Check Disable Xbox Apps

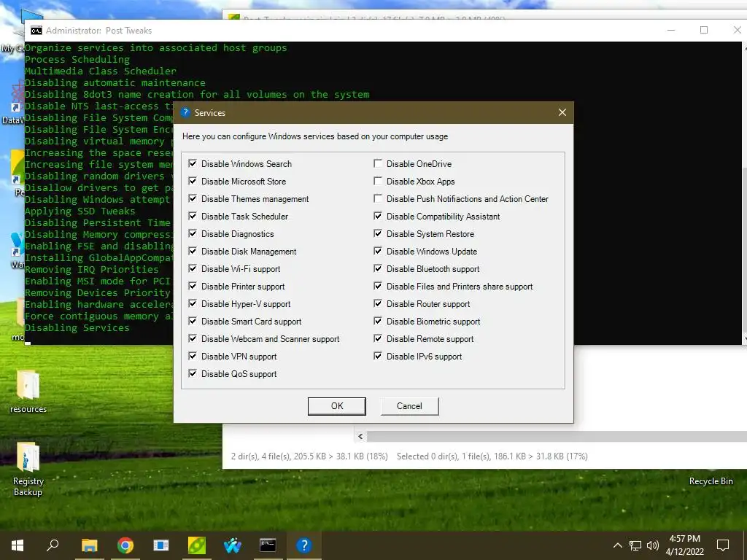(378, 181)
